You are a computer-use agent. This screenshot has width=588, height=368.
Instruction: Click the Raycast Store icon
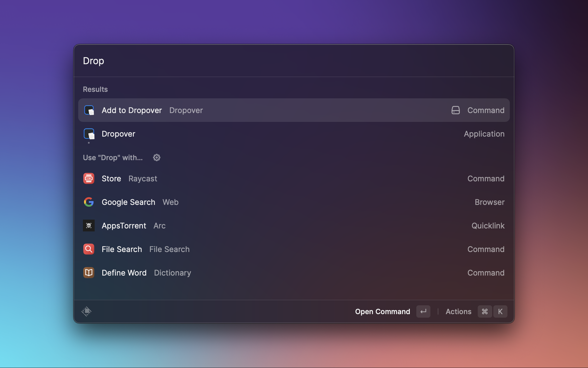tap(89, 178)
